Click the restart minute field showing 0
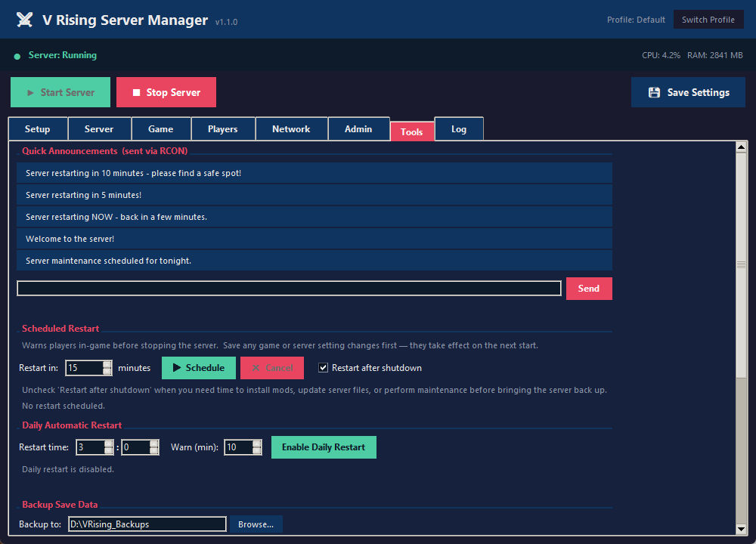Screen dimensions: 756x544 [135, 447]
